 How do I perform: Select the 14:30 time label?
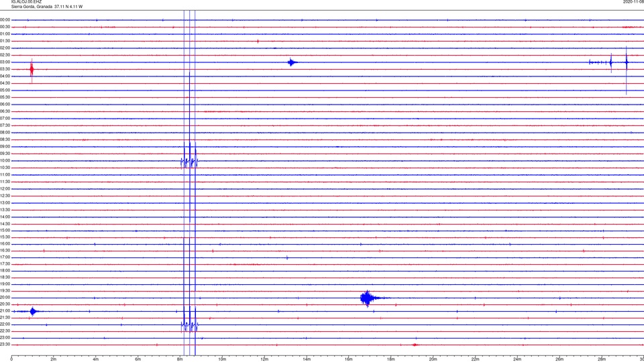click(5, 224)
